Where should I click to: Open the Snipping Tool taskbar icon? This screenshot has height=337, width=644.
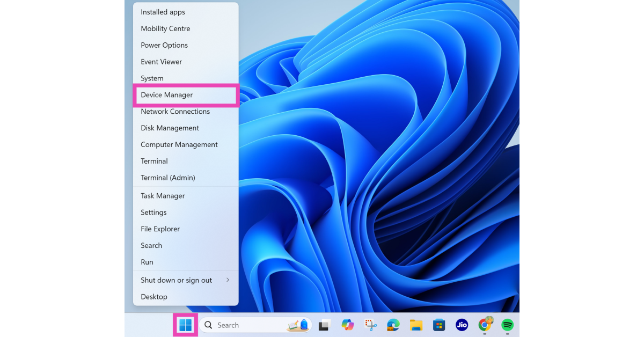[371, 325]
